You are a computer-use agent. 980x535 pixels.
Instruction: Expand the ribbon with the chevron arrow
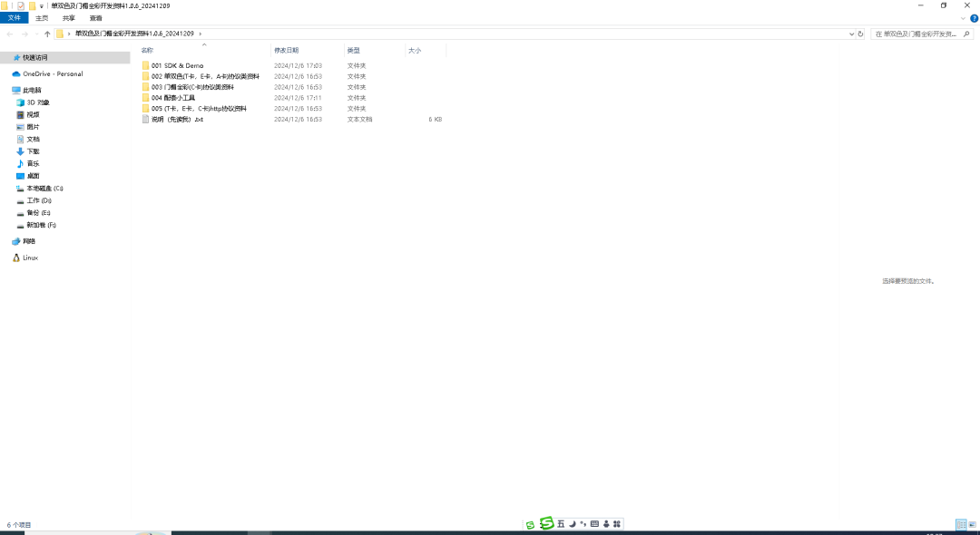[x=963, y=18]
